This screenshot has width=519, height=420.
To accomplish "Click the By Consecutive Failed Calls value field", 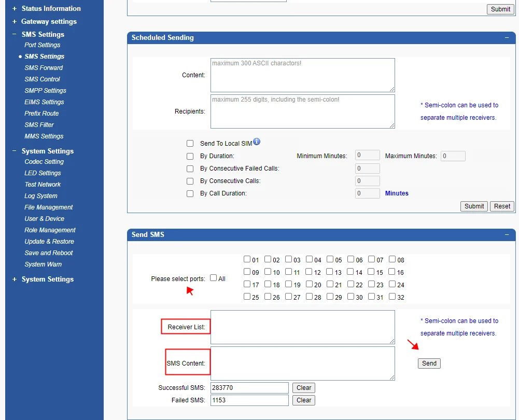I will (368, 169).
